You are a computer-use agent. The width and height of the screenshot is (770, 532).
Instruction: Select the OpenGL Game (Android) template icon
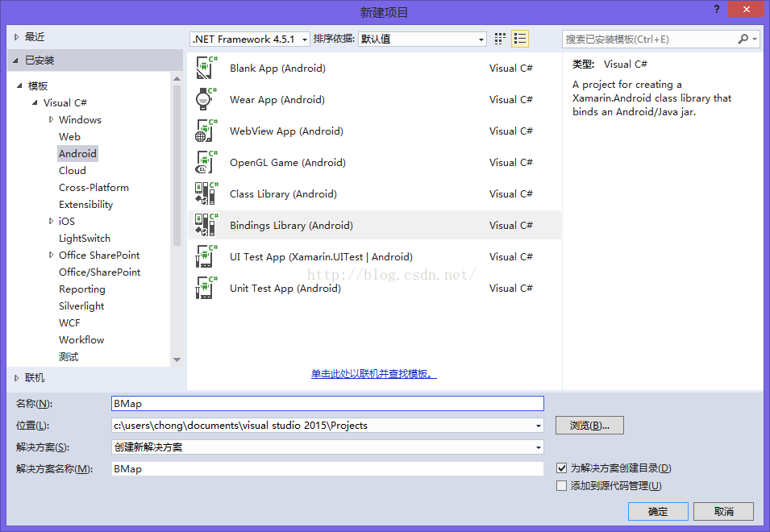(x=206, y=163)
